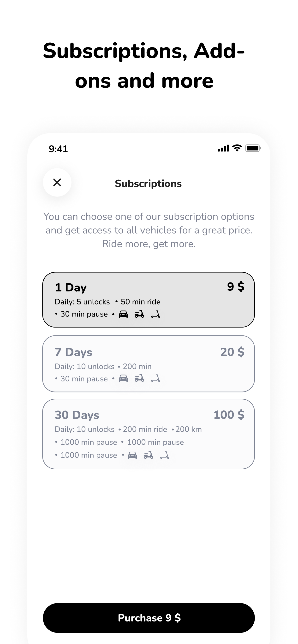Click the Subscriptions header title
The width and height of the screenshot is (298, 644).
(x=148, y=184)
